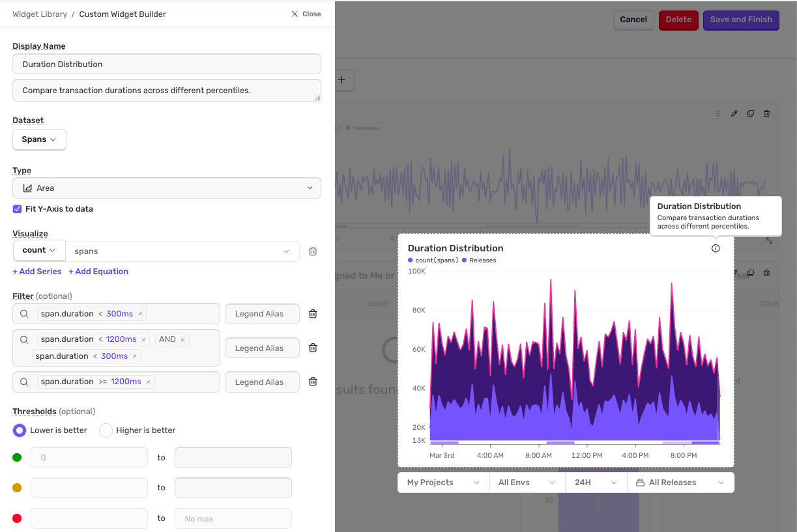This screenshot has height=532, width=797.
Task: Click search icon in third filter row
Action: tap(24, 382)
